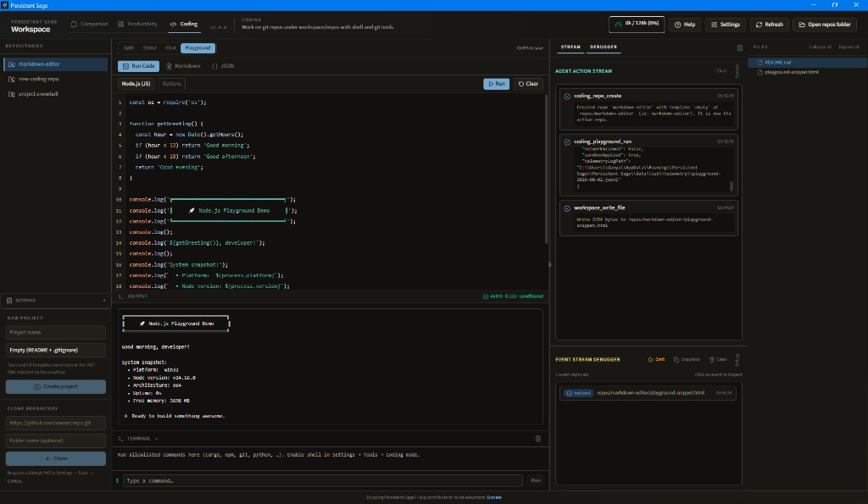Screen dimensions: 868x504
Task: Click the Clear button in Event Stream Debugger
Action: click(718, 360)
